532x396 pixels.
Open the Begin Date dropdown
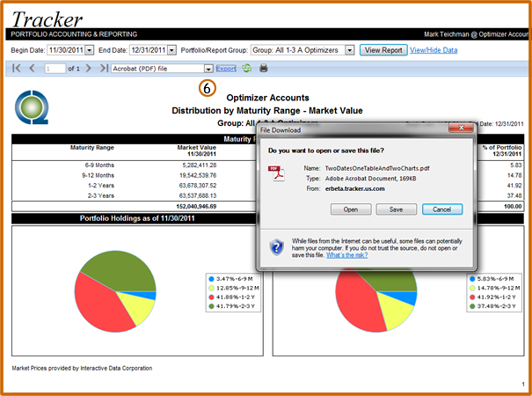coord(89,50)
